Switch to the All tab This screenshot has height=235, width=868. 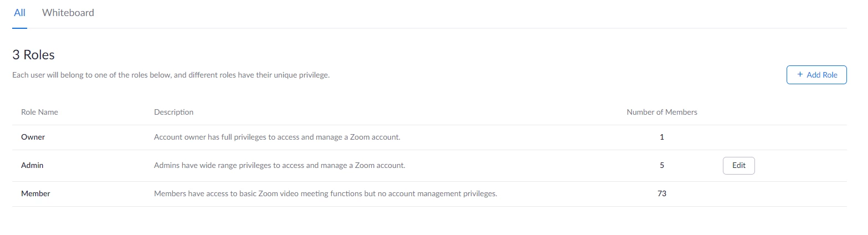click(19, 13)
